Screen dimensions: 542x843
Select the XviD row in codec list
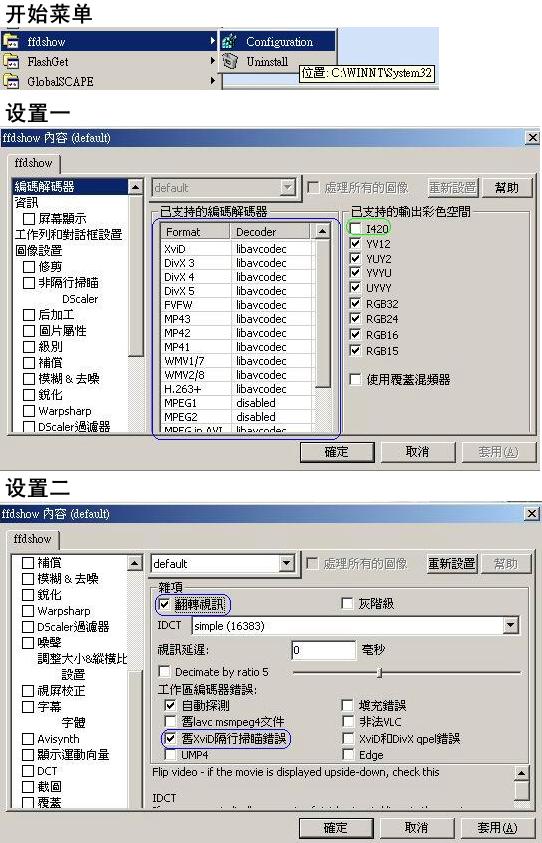[x=237, y=249]
